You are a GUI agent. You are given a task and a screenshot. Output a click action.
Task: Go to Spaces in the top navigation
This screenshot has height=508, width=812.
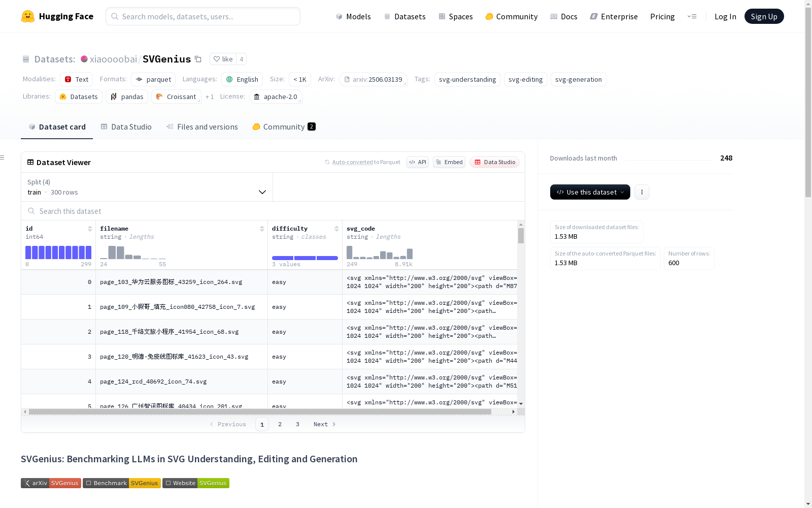(456, 16)
